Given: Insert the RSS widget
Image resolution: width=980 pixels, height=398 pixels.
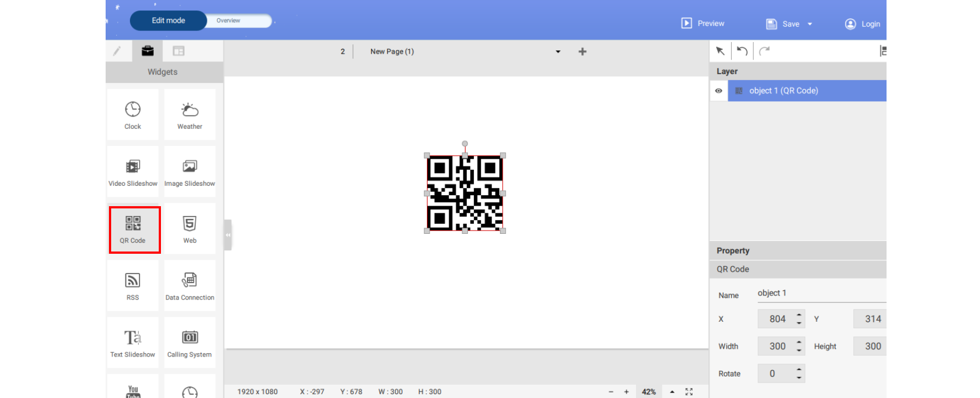Looking at the screenshot, I should pos(133,286).
